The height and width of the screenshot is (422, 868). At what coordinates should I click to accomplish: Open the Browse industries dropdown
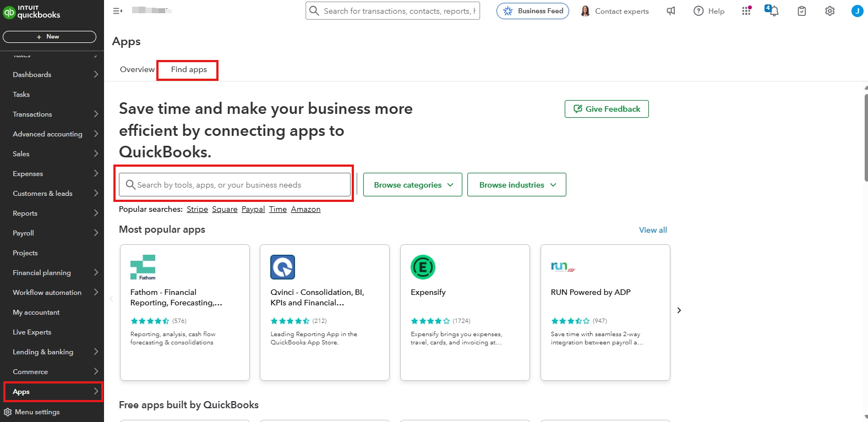click(x=517, y=185)
